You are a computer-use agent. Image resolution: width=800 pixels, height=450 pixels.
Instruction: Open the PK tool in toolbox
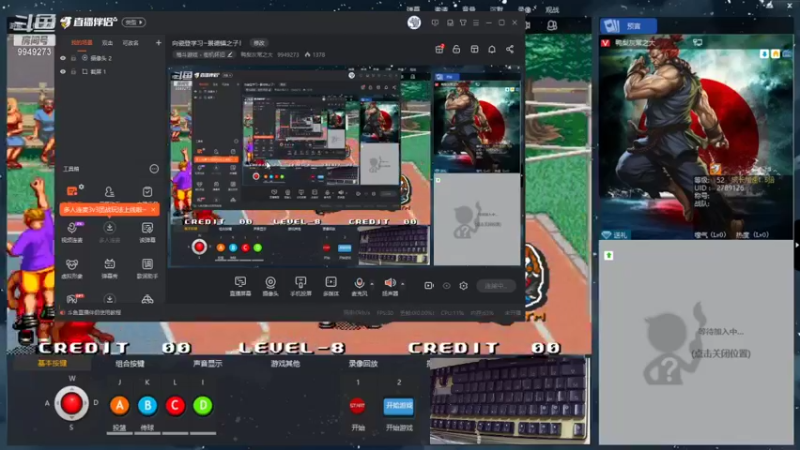click(72, 299)
